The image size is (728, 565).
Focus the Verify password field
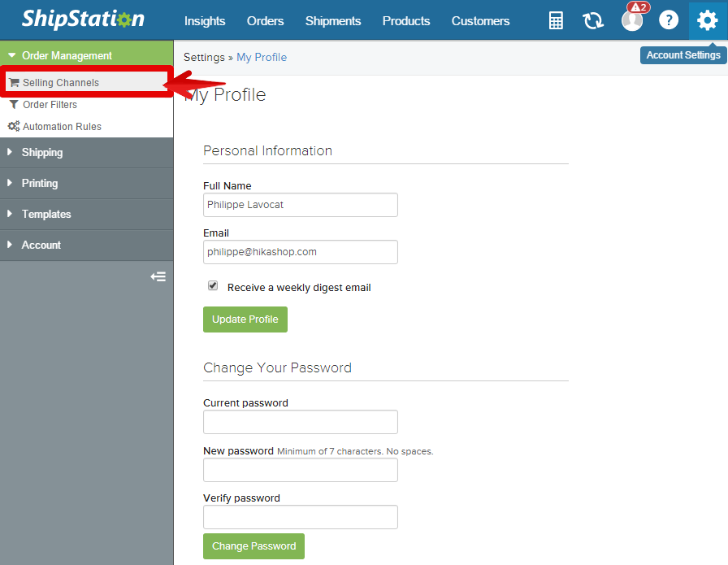coord(301,517)
